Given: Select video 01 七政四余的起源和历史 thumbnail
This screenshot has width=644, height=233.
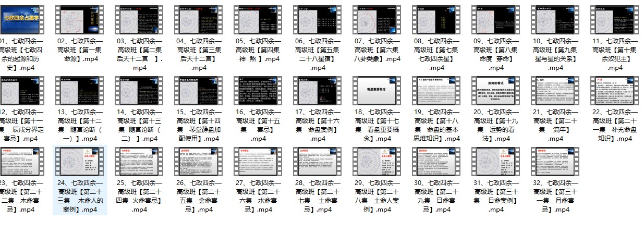Looking at the screenshot, I should [20, 19].
